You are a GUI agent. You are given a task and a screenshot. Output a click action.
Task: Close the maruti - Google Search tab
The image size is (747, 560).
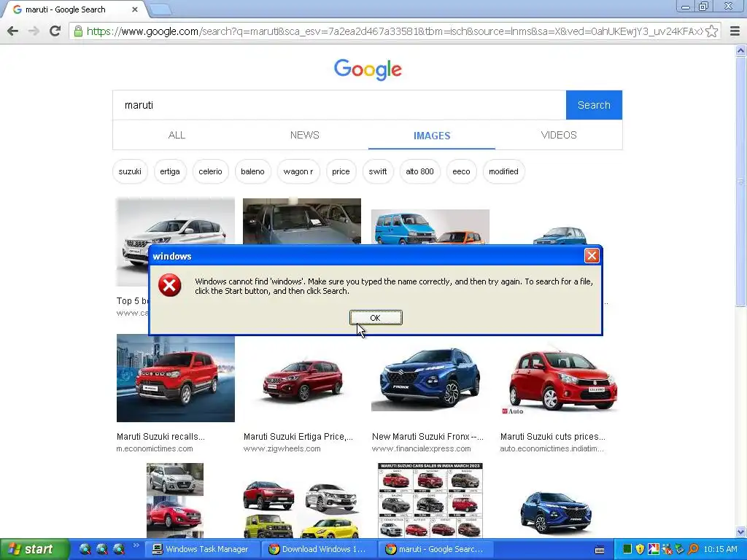pos(135,9)
